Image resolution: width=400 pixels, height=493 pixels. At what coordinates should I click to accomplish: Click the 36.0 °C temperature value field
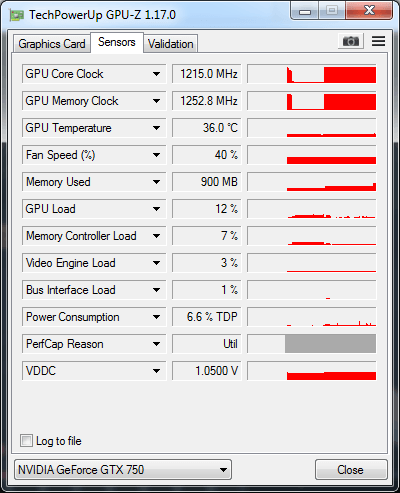[x=206, y=128]
